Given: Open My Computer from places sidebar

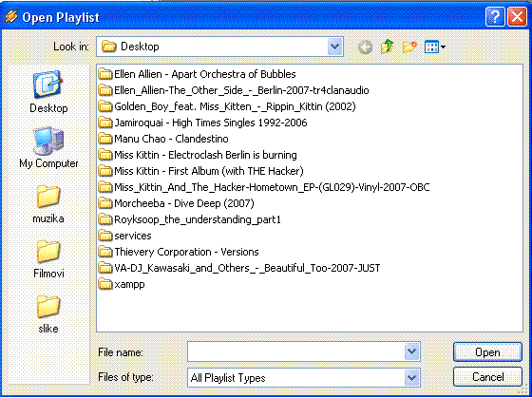Looking at the screenshot, I should click(48, 147).
